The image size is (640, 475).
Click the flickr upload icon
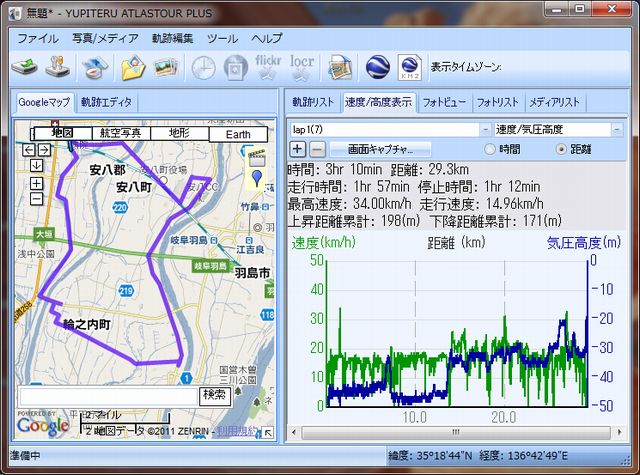click(268, 67)
